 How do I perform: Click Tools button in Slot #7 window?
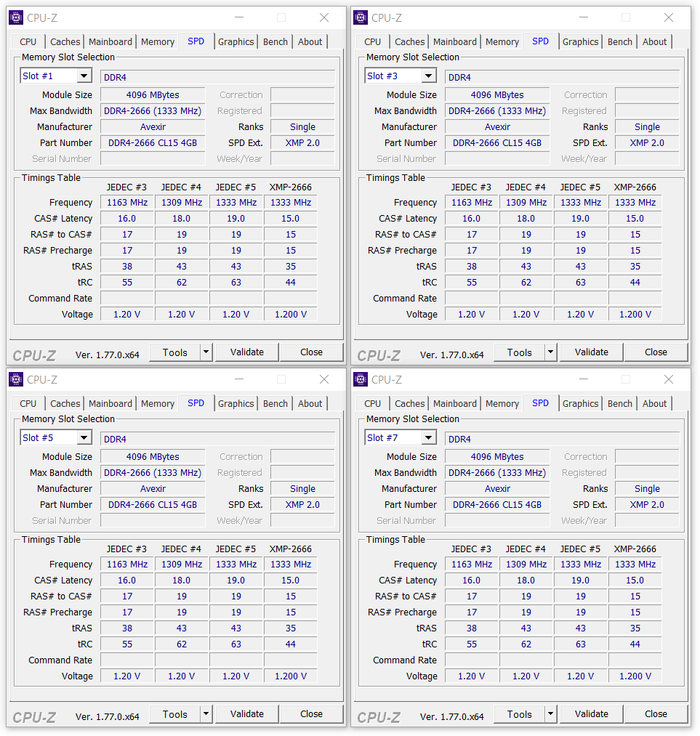coord(519,714)
